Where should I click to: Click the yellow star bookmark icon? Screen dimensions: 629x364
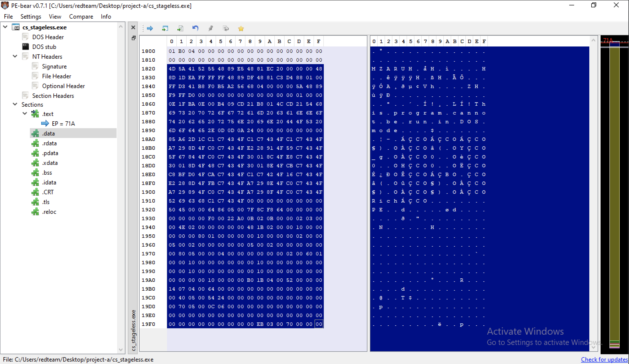coord(241,28)
